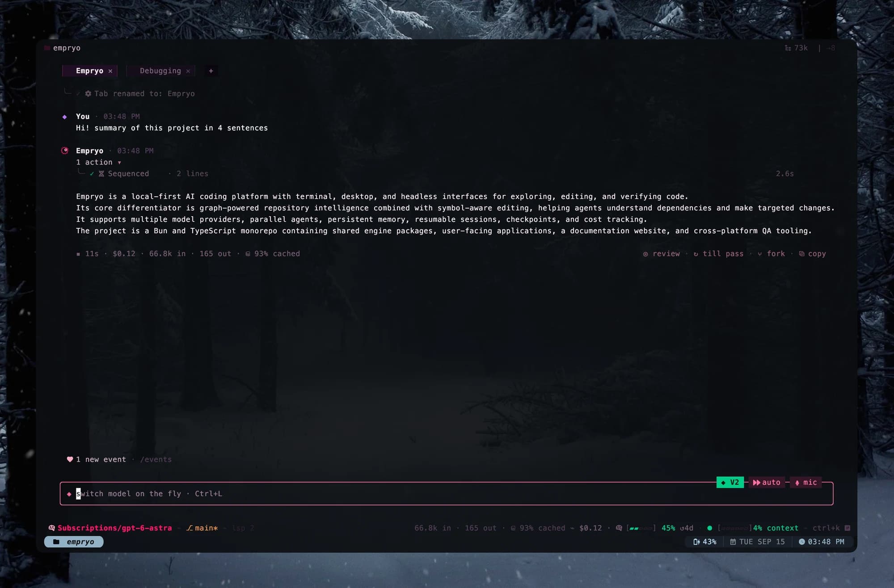Image resolution: width=894 pixels, height=588 pixels.
Task: Click the empryo window title
Action: coord(67,48)
